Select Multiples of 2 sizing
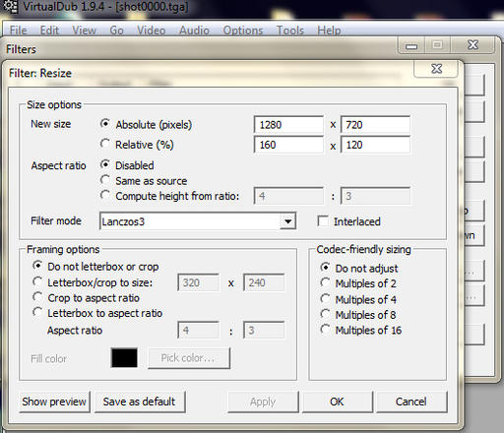The width and height of the screenshot is (504, 433). click(325, 282)
